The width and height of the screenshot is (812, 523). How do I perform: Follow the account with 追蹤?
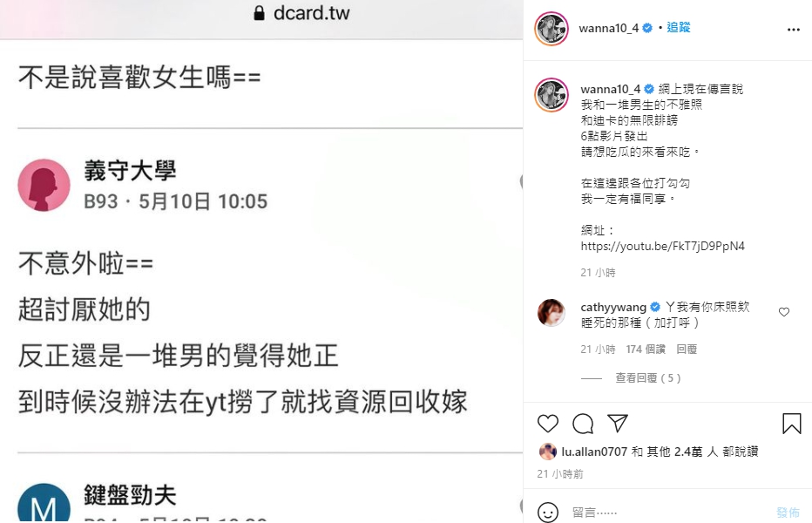[x=679, y=28]
